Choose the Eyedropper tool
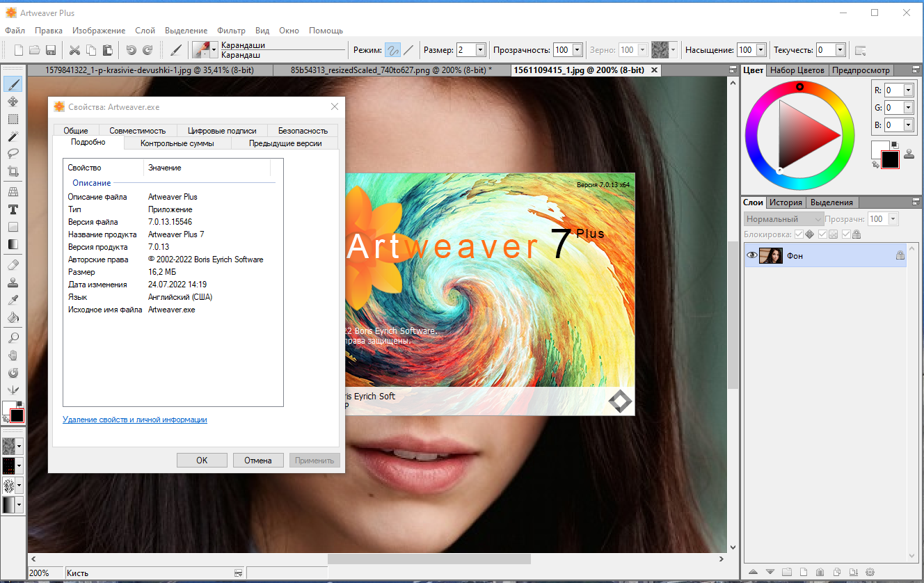924x583 pixels. (13, 300)
